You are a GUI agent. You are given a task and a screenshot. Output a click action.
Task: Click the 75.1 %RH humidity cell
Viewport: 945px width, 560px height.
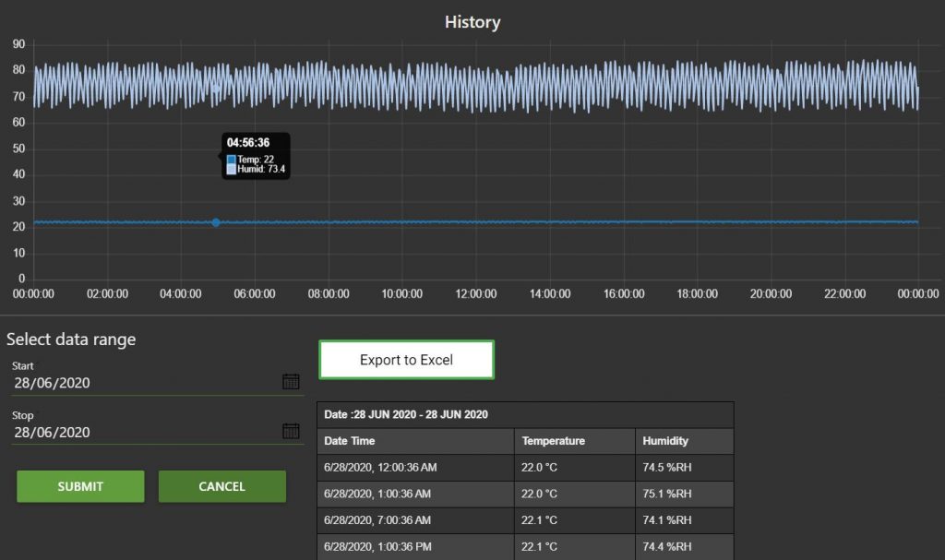(685, 494)
